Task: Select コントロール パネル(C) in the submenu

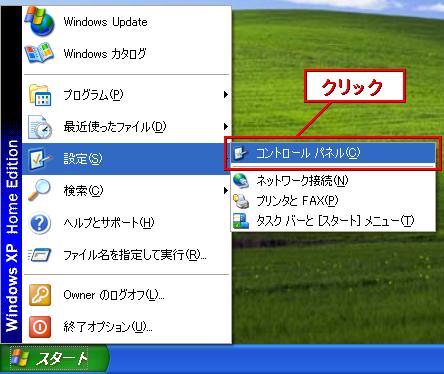Action: [x=333, y=153]
